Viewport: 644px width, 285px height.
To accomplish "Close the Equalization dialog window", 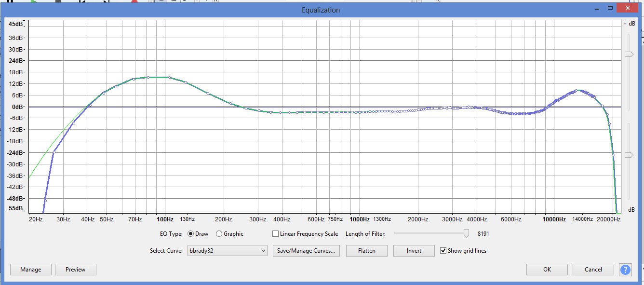I will [628, 8].
